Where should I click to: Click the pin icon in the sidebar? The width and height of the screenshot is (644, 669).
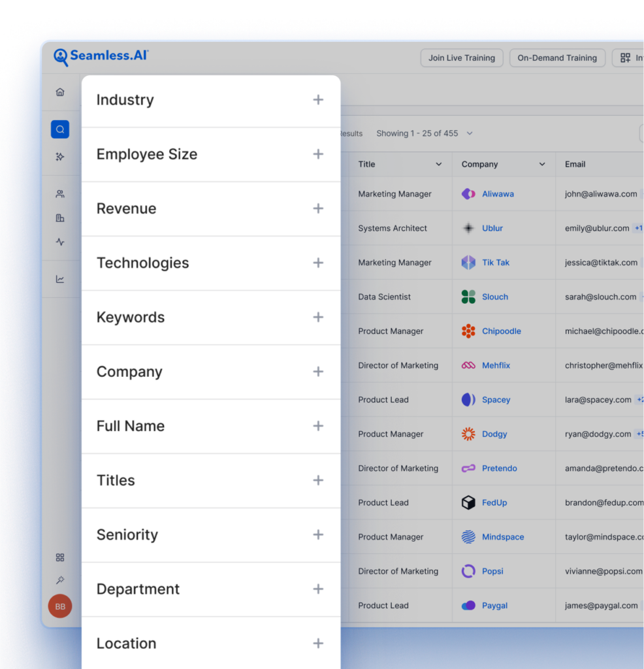(60, 580)
